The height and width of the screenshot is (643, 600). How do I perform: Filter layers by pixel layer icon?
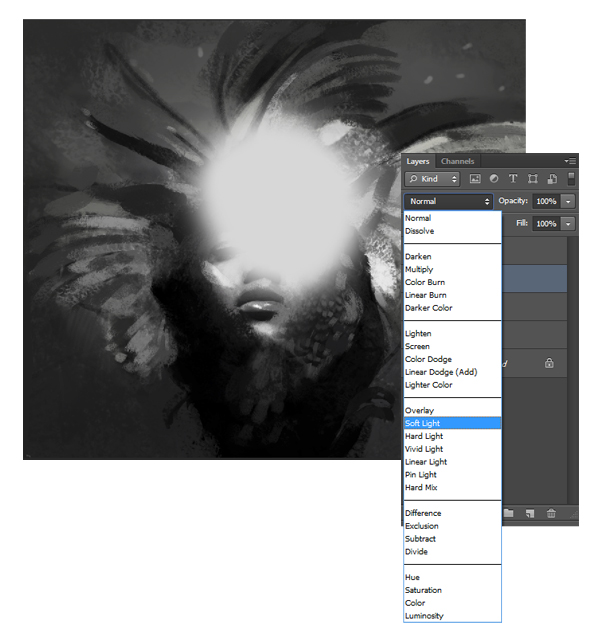click(x=475, y=178)
